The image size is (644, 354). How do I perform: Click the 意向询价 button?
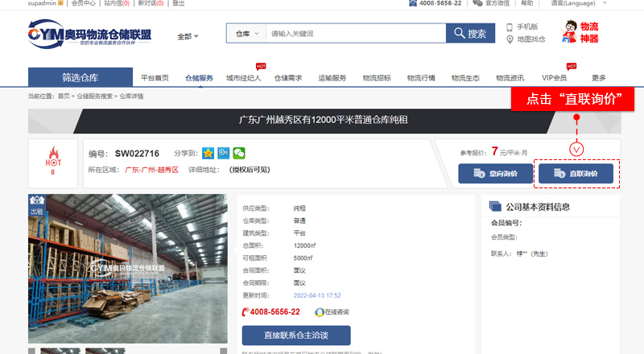(495, 173)
